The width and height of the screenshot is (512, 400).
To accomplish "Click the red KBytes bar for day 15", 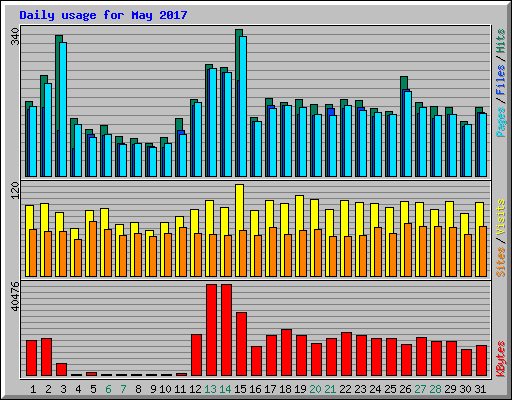I will [241, 344].
